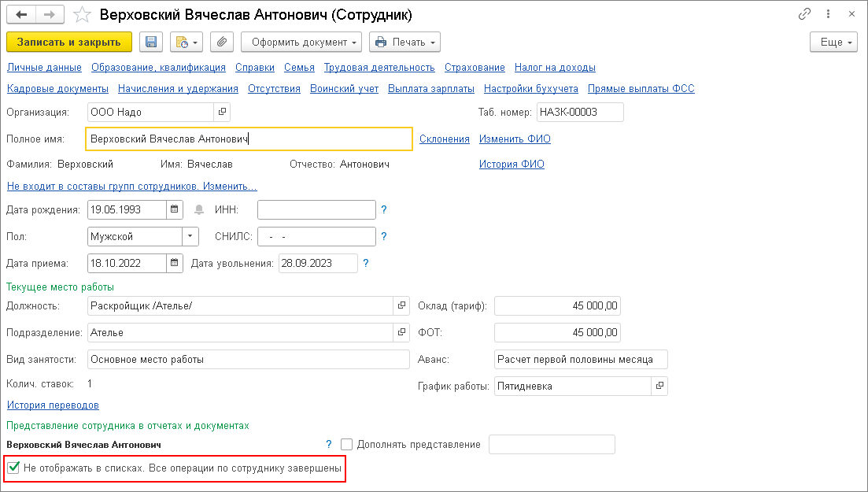868x492 pixels.
Task: Open the Раскройщик /Ателье/ position card icon
Action: pyautogui.click(x=401, y=306)
